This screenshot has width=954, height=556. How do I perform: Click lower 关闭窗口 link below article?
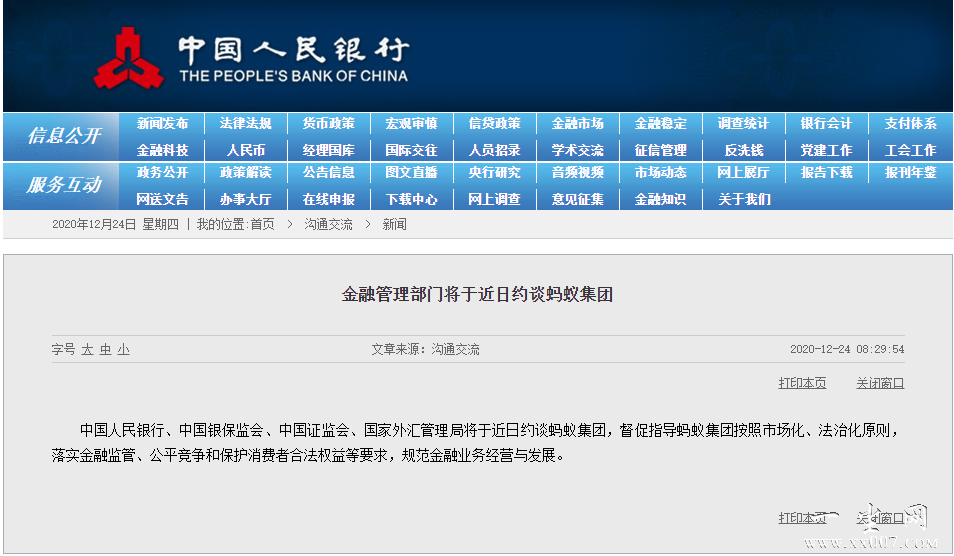(880, 518)
